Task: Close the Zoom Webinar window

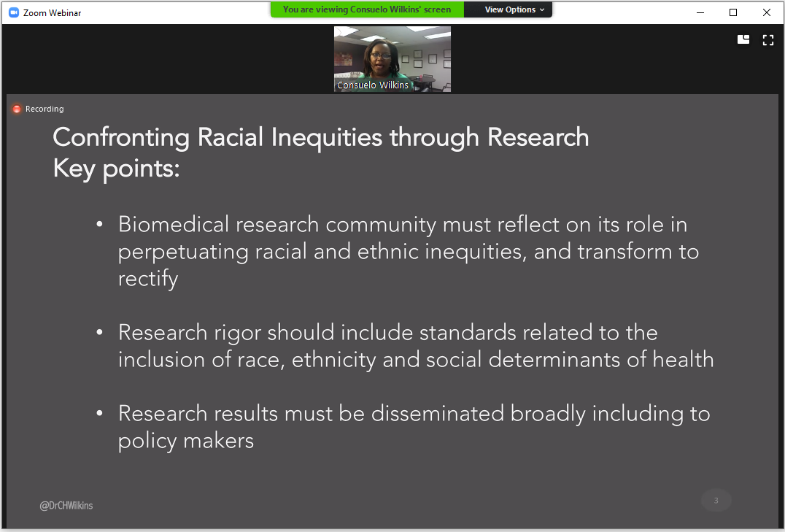Action: [x=767, y=12]
